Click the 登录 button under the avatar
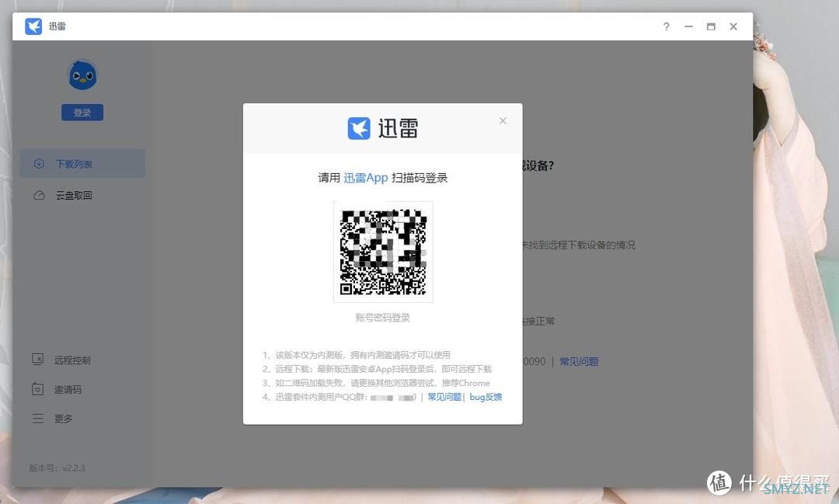Image resolution: width=839 pixels, height=504 pixels. click(x=82, y=113)
